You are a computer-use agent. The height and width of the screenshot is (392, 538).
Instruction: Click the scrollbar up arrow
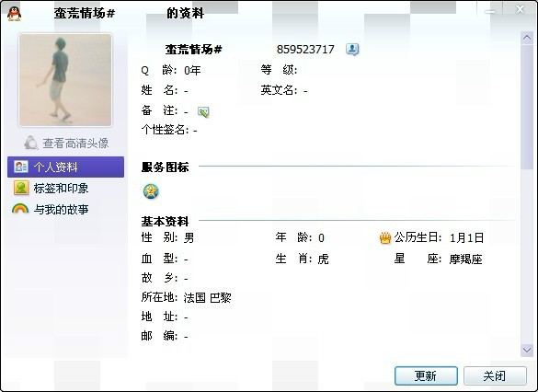527,38
